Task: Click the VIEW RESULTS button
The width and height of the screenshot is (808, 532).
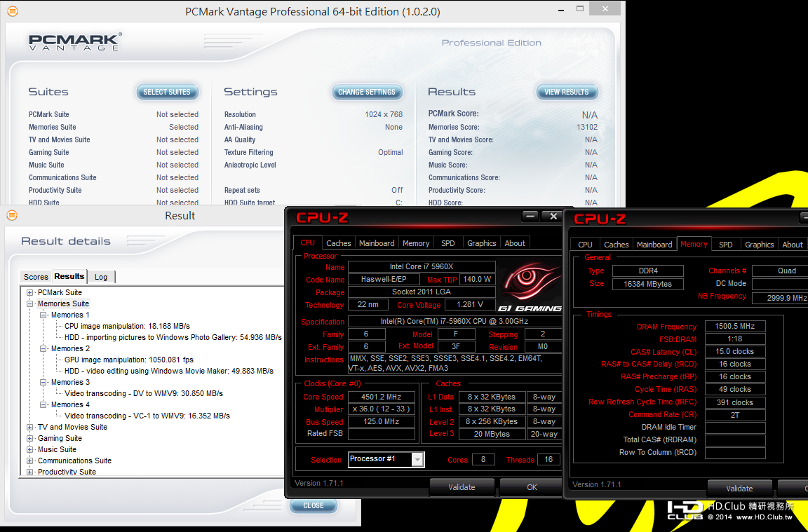Action: pos(566,93)
